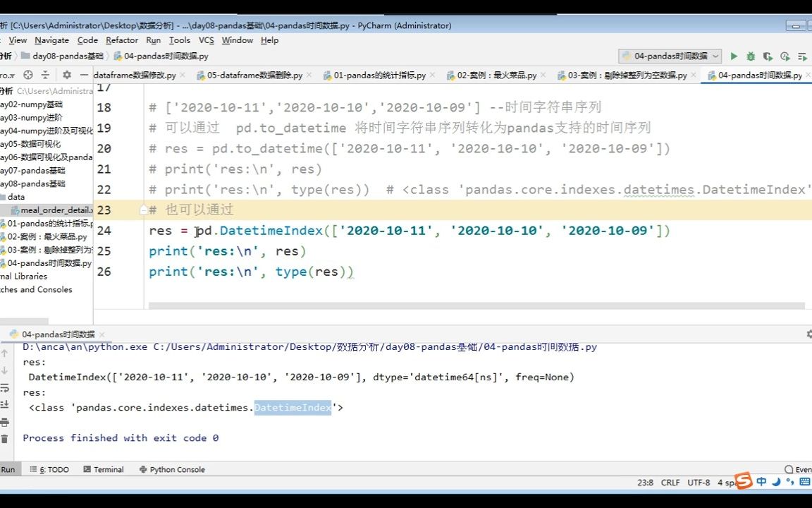This screenshot has height=508, width=812.
Task: Toggle the lock icon on line 23
Action: click(x=144, y=210)
